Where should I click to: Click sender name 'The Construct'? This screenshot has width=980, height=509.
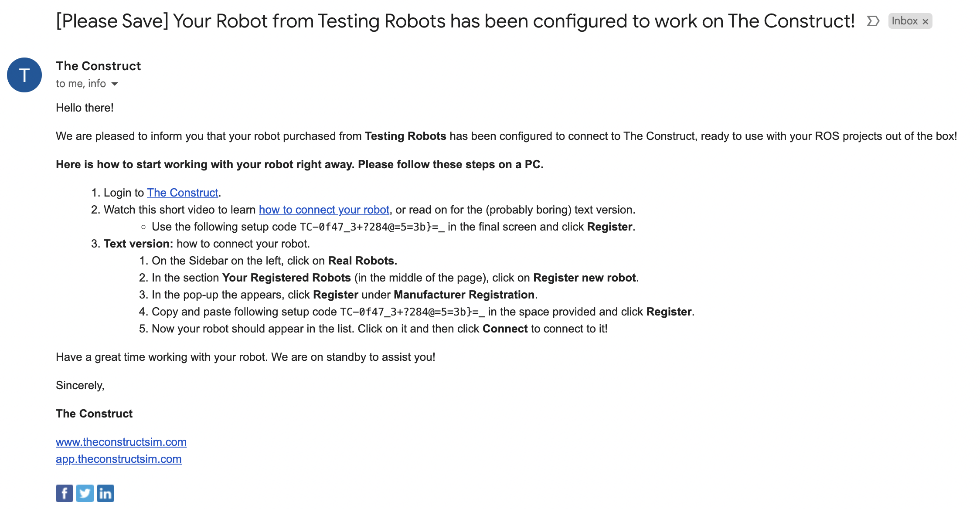click(x=99, y=66)
